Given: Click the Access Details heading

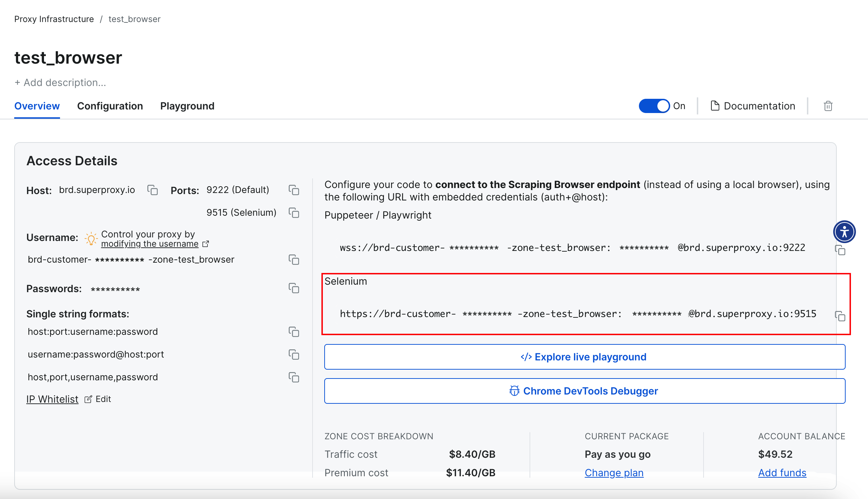Looking at the screenshot, I should point(72,161).
